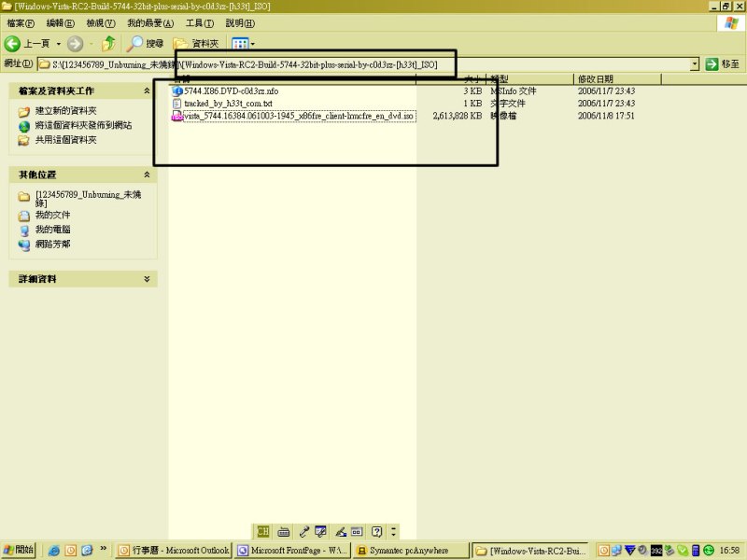Click the nfo file's info icon
This screenshot has width=747, height=560.
click(x=177, y=91)
